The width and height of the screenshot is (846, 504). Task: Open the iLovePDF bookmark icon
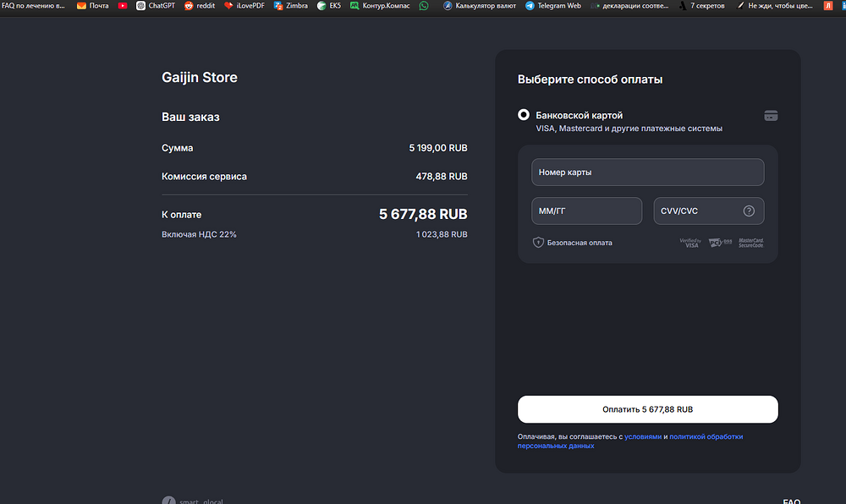228,6
